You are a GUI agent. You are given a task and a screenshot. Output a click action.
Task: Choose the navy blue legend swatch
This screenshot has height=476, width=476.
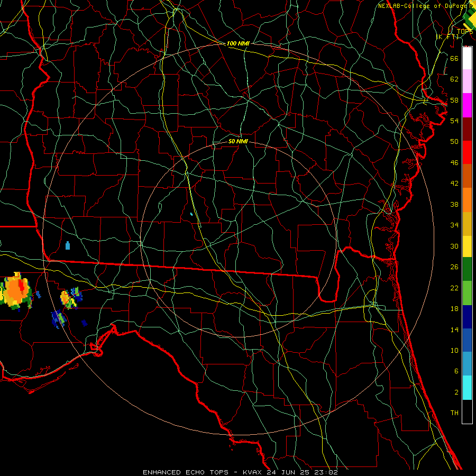pyautogui.click(x=467, y=317)
